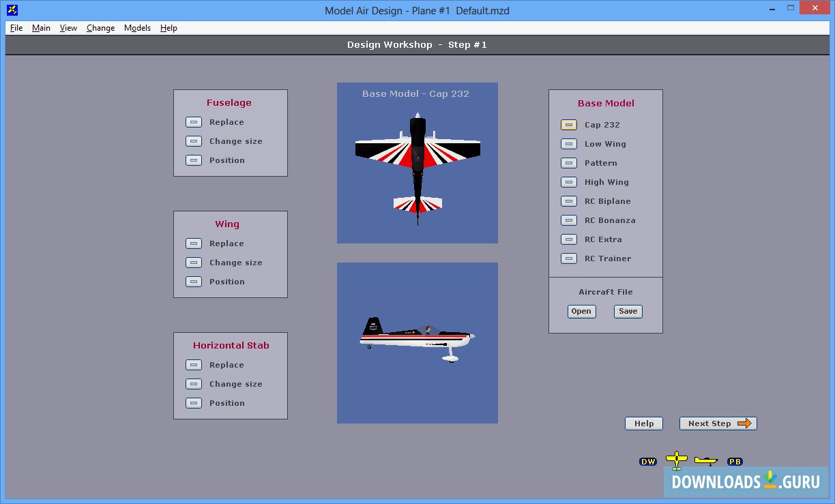The height and width of the screenshot is (504, 835).
Task: Select Fuselage Change size option
Action: (x=194, y=141)
